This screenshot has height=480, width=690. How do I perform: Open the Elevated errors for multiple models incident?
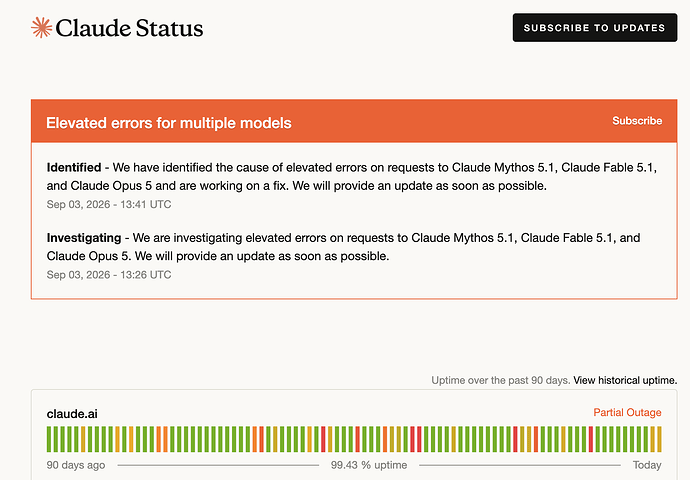(x=169, y=123)
